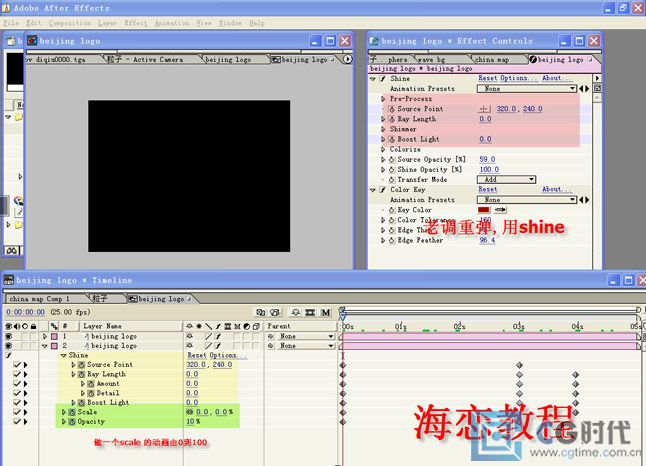Toggle Amount stopwatch in timeline

[91, 384]
